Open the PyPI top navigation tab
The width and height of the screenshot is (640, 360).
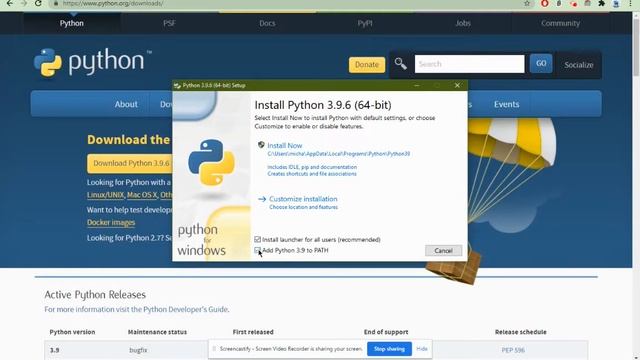365,23
